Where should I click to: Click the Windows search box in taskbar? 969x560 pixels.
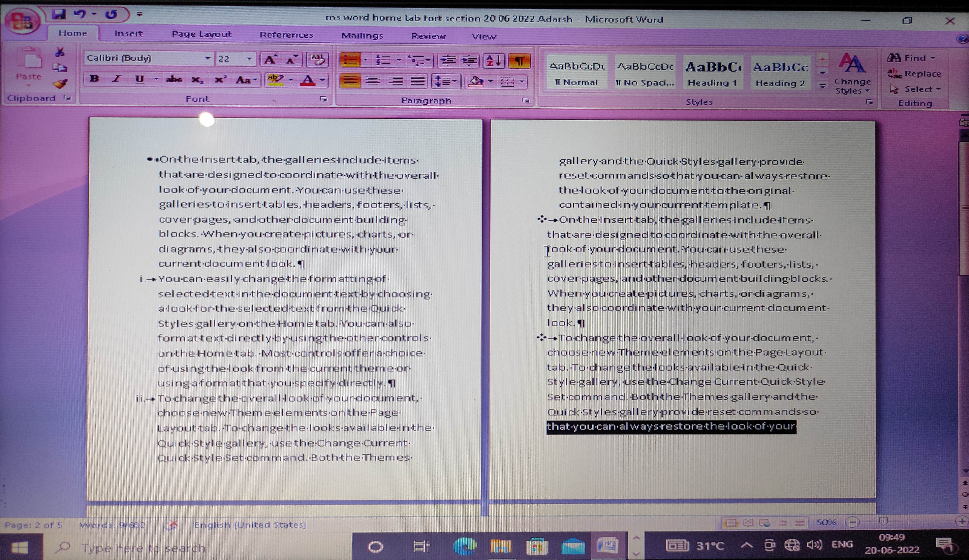click(143, 547)
